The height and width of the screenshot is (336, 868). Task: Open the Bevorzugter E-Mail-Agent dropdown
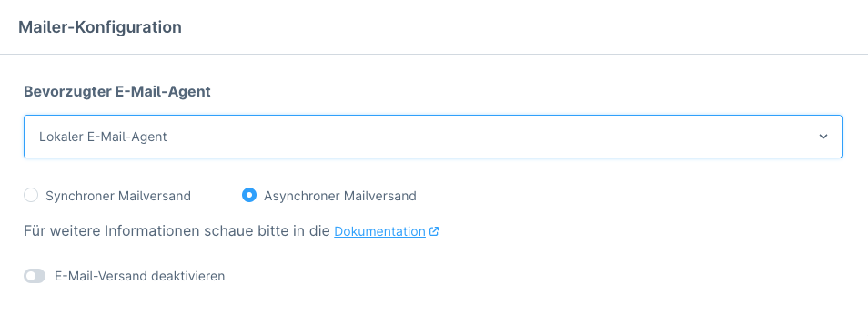pyautogui.click(x=433, y=137)
